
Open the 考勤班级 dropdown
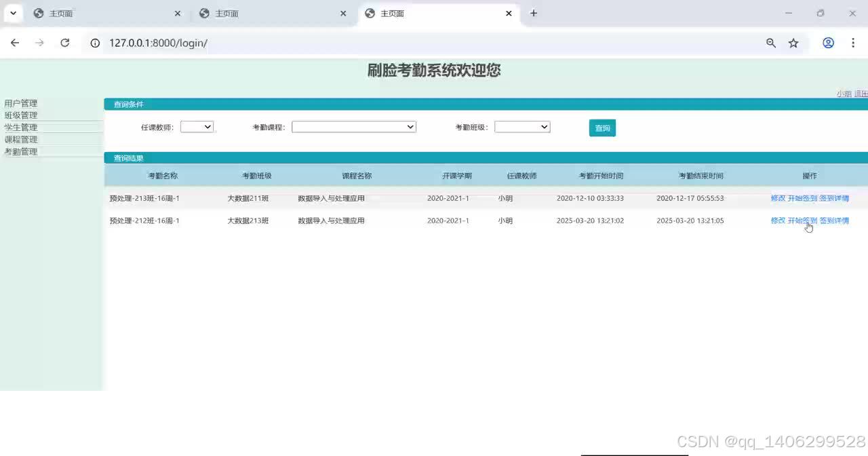[x=521, y=126]
